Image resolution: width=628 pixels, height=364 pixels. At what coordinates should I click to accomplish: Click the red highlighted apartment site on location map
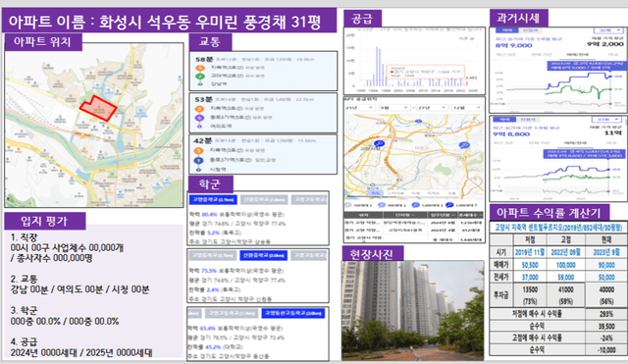[98, 108]
